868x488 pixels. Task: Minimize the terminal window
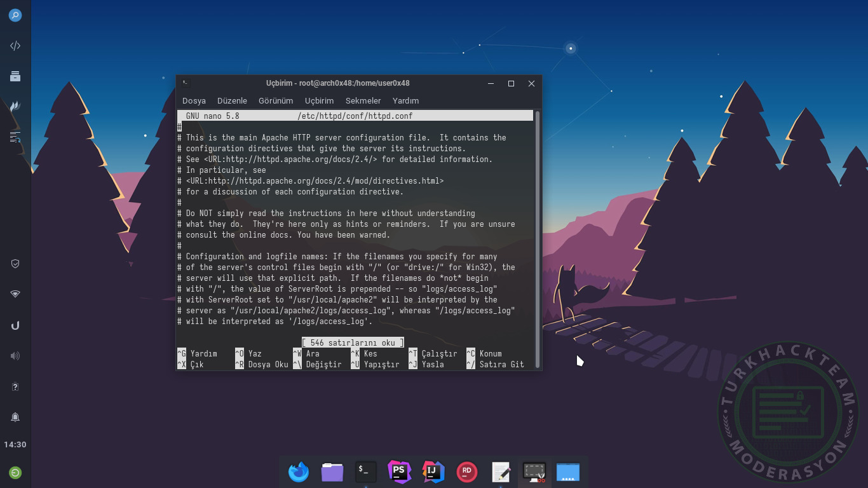pos(491,83)
